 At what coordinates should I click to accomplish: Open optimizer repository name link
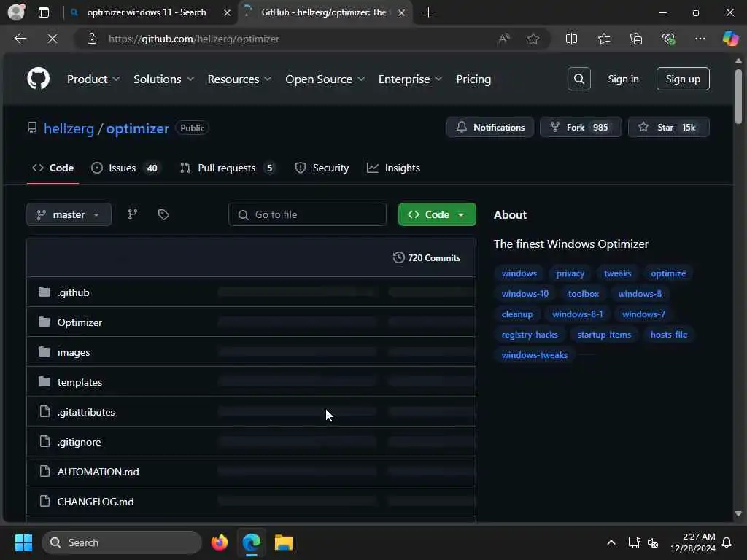[137, 128]
